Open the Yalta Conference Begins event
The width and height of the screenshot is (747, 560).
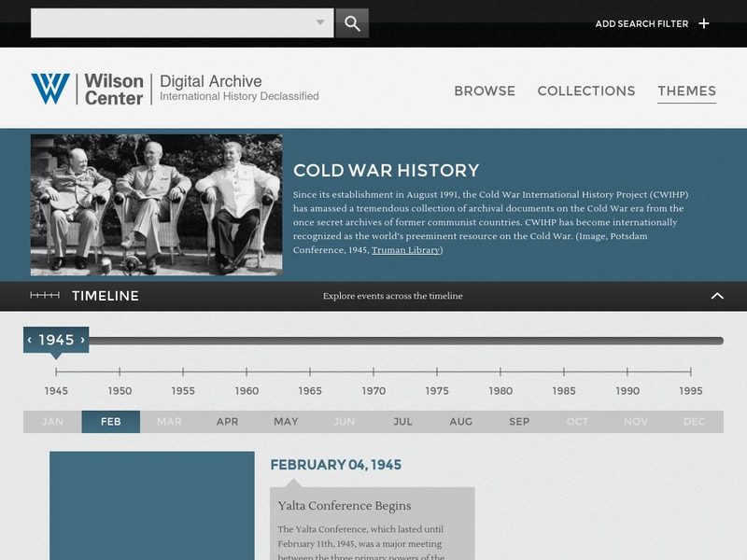coord(345,506)
